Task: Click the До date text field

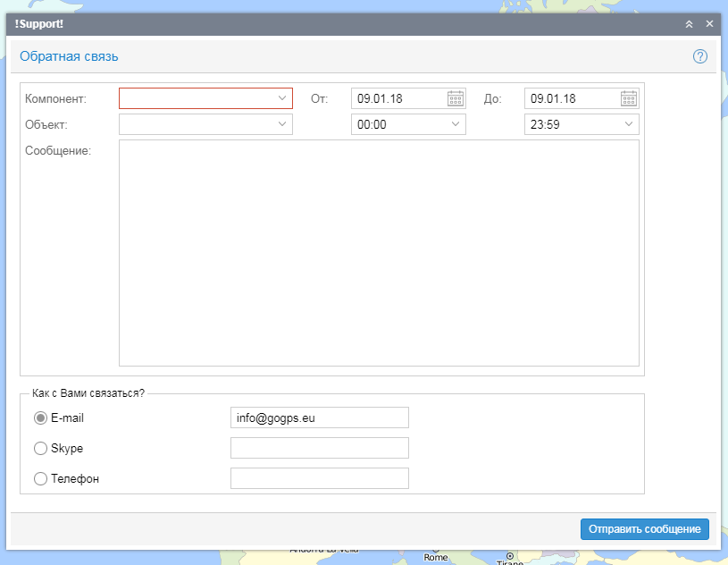Action: point(571,98)
